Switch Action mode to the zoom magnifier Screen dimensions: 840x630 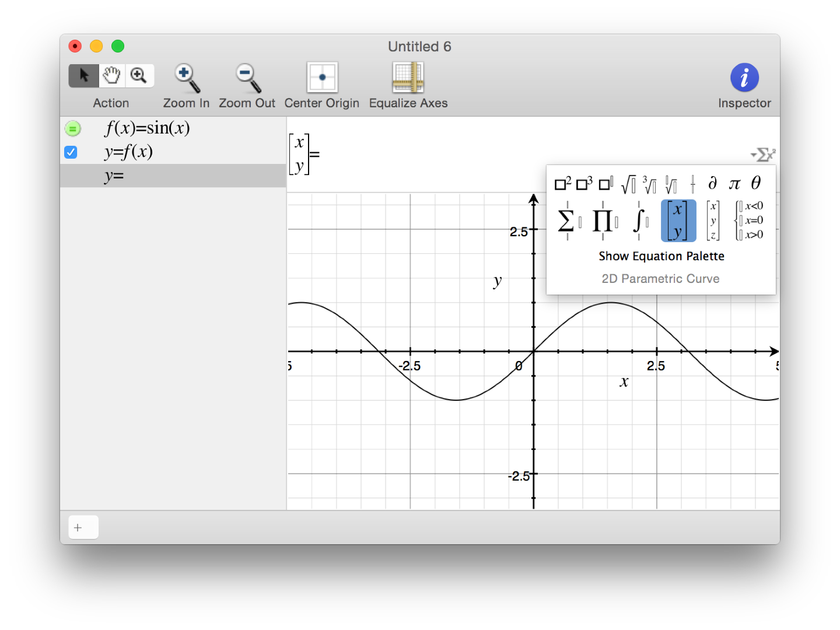pos(139,75)
